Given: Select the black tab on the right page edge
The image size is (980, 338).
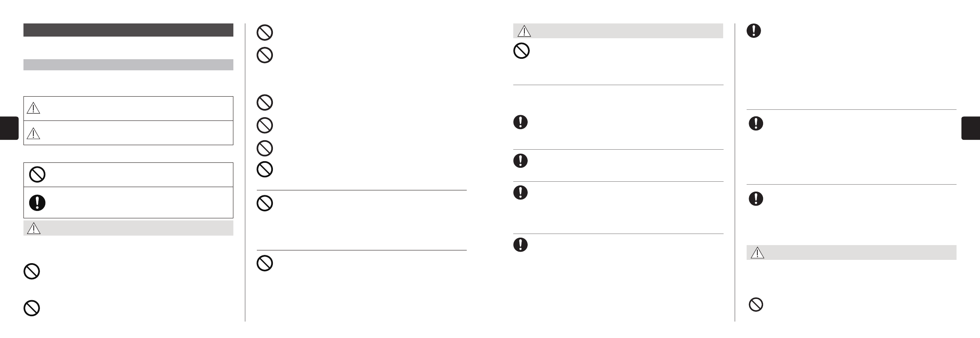Looking at the screenshot, I should coord(971,128).
